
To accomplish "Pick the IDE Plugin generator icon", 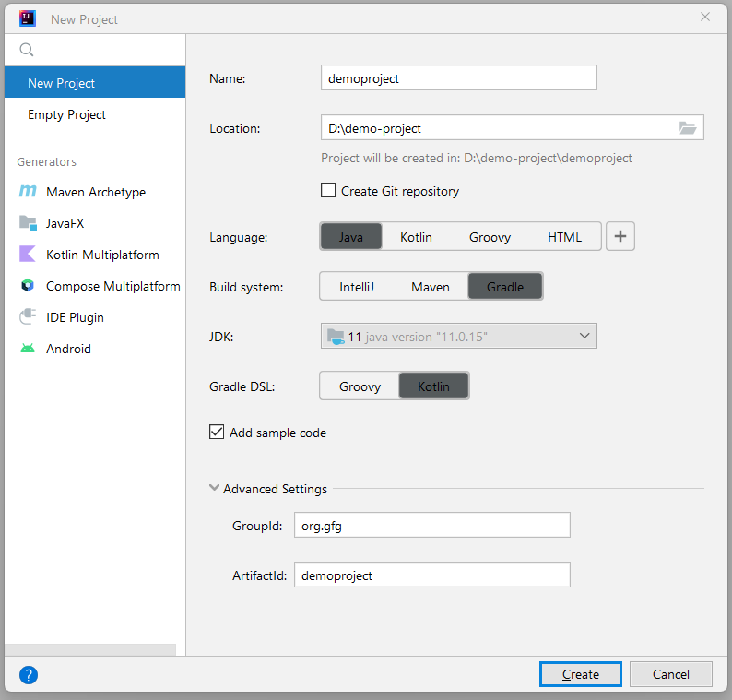I will (x=28, y=316).
